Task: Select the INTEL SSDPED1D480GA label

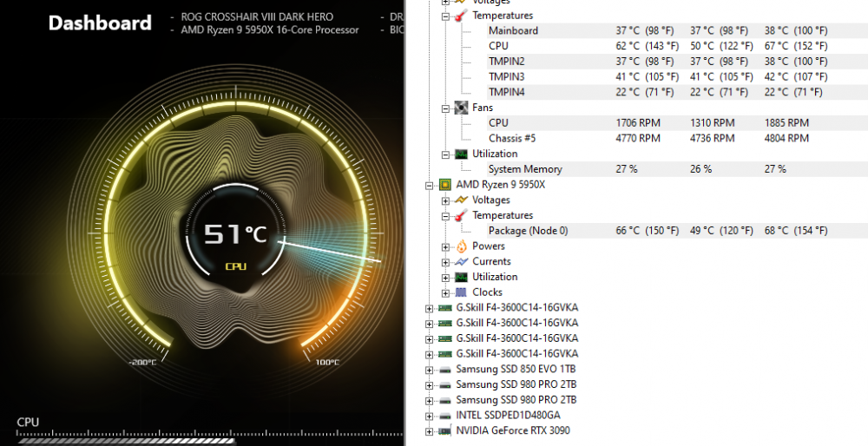Action: click(508, 415)
